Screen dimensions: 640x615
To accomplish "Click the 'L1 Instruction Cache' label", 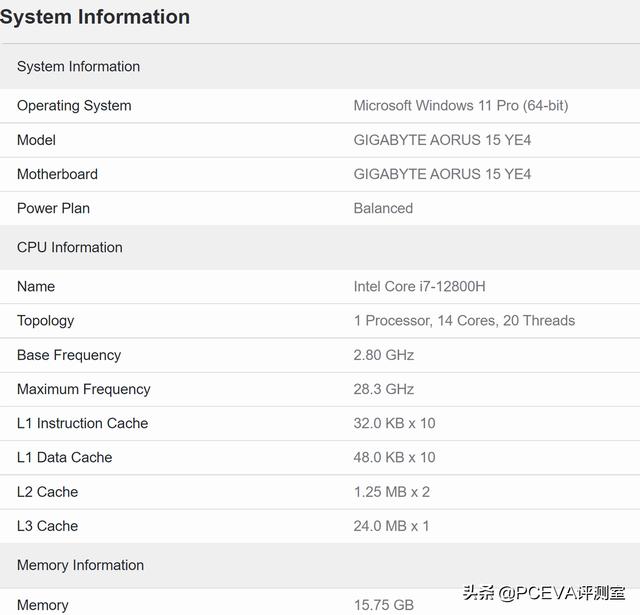I will [82, 423].
